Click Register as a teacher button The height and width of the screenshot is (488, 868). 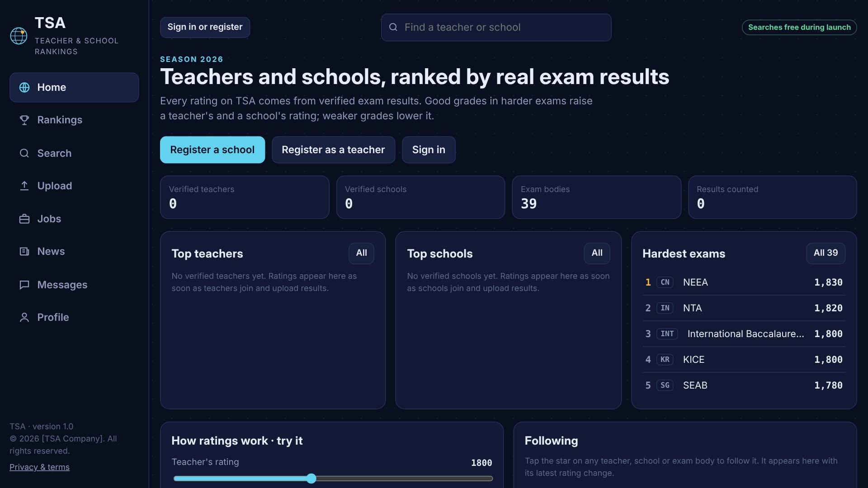tap(333, 150)
